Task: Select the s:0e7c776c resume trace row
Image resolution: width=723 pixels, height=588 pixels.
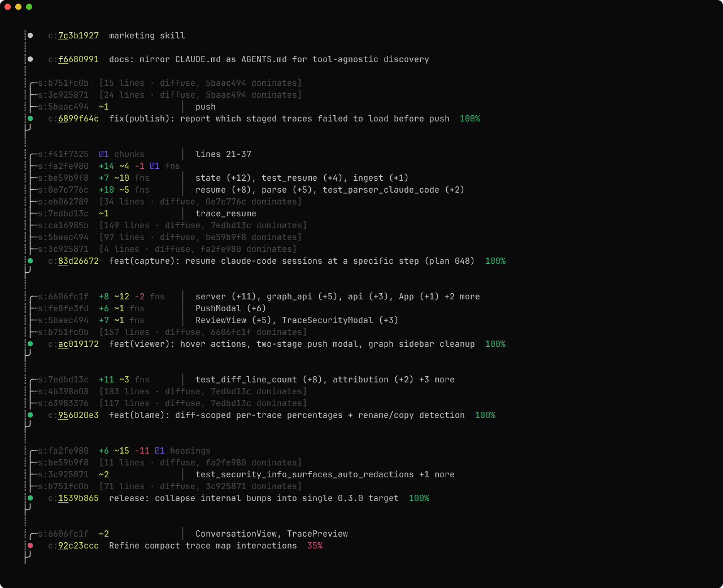Action: click(65, 189)
